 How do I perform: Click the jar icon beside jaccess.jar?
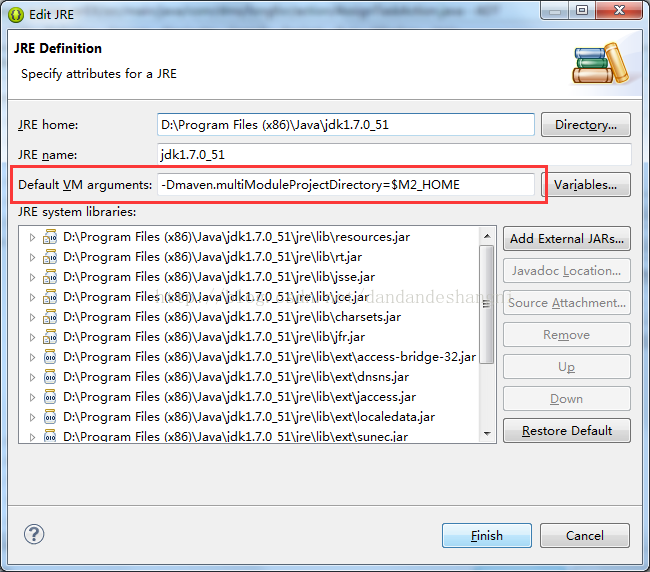point(50,397)
